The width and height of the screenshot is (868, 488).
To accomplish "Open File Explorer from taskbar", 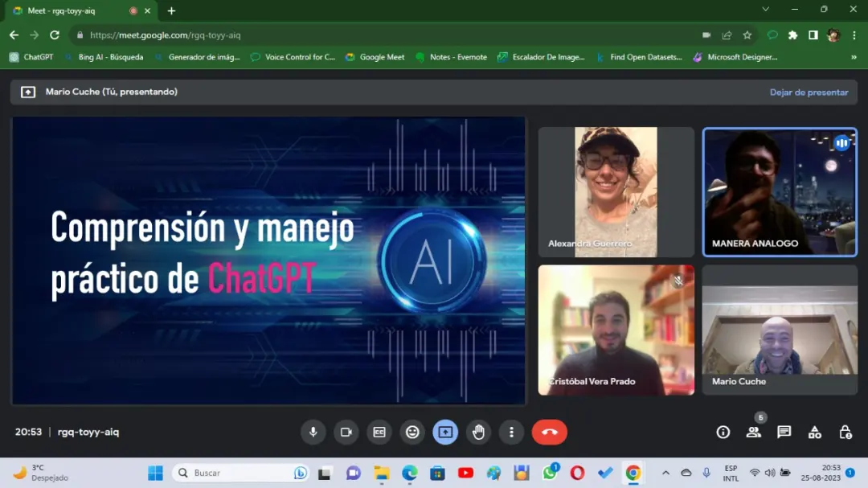I will [x=382, y=473].
